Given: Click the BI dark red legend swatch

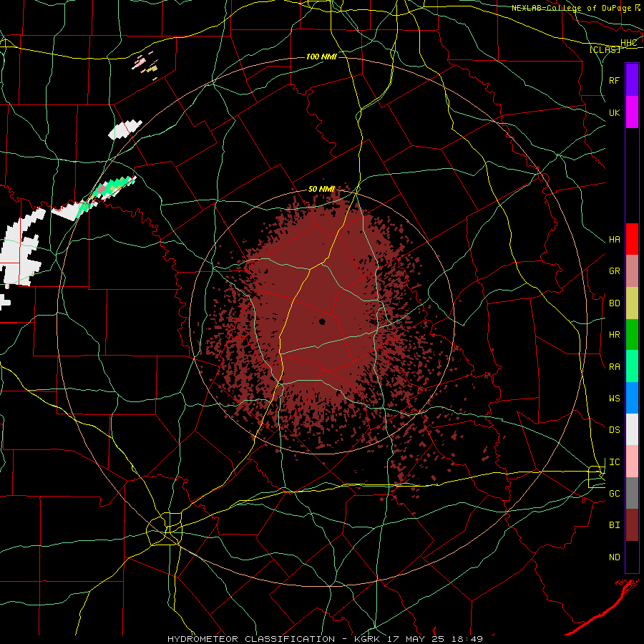Looking at the screenshot, I should pos(632,525).
